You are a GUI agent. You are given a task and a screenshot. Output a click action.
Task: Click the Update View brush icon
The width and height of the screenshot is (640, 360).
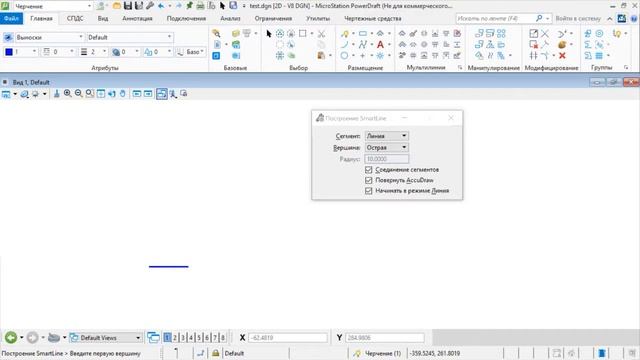57,94
